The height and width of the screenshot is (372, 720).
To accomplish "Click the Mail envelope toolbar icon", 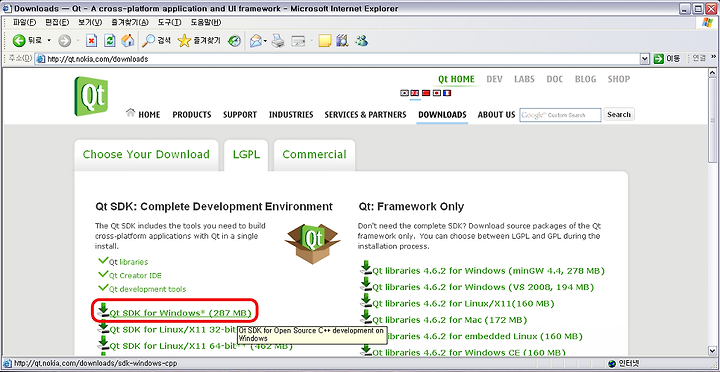I will [x=256, y=41].
